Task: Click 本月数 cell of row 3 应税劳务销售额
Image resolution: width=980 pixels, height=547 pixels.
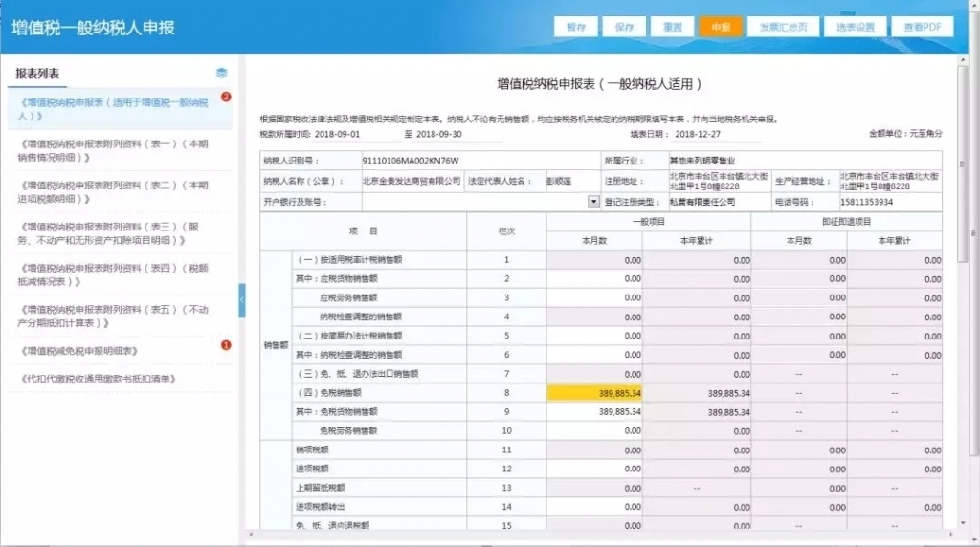Action: click(x=593, y=297)
